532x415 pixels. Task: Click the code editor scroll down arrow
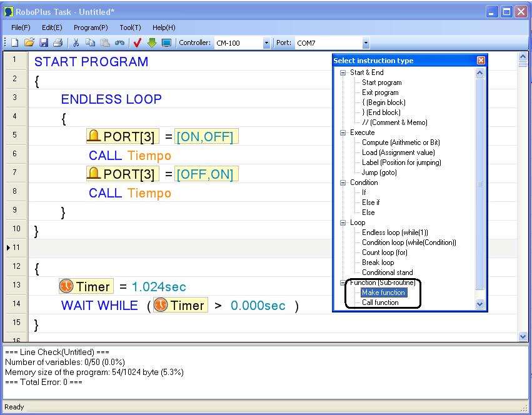[x=523, y=337]
